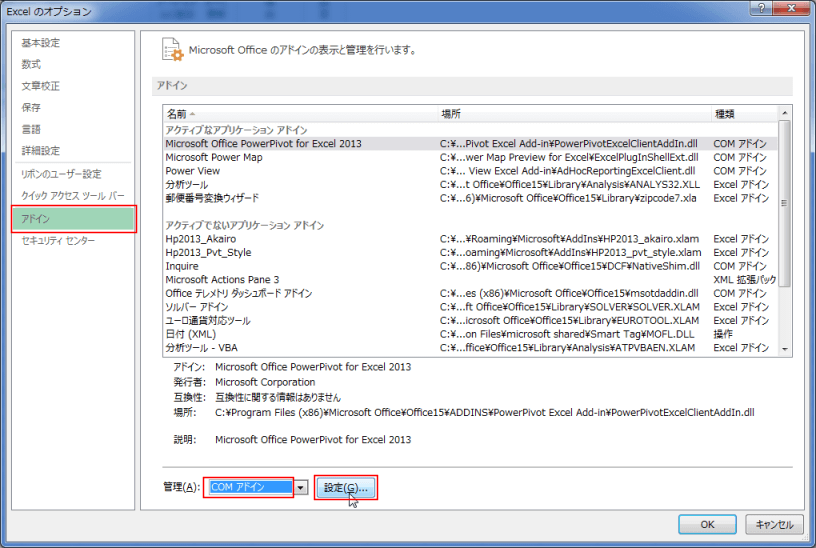Select Office テレメトリ ダッシュボード アドイン row
The width and height of the screenshot is (816, 548).
tap(470, 294)
